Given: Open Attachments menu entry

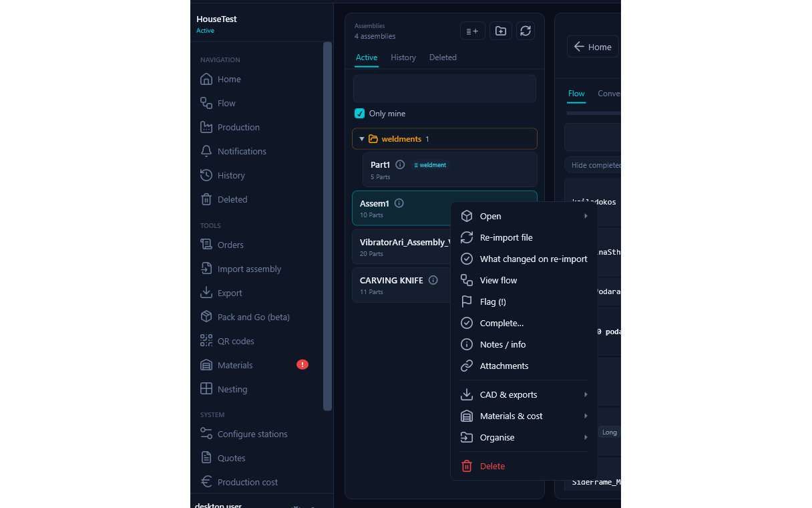Looking at the screenshot, I should click(524, 366).
